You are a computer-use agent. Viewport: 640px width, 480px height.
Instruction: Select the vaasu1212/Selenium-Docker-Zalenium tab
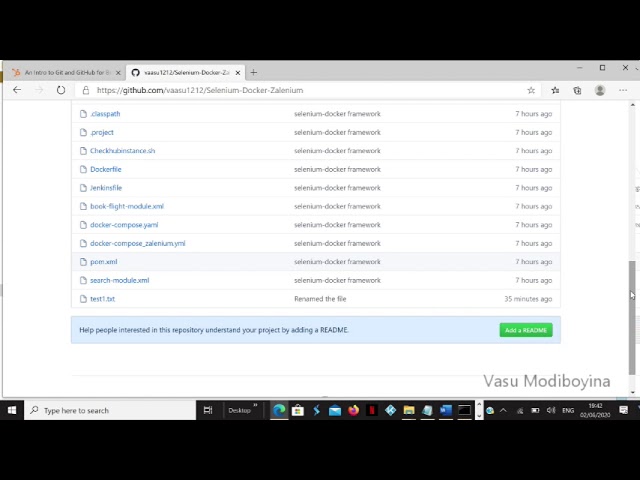click(x=186, y=72)
